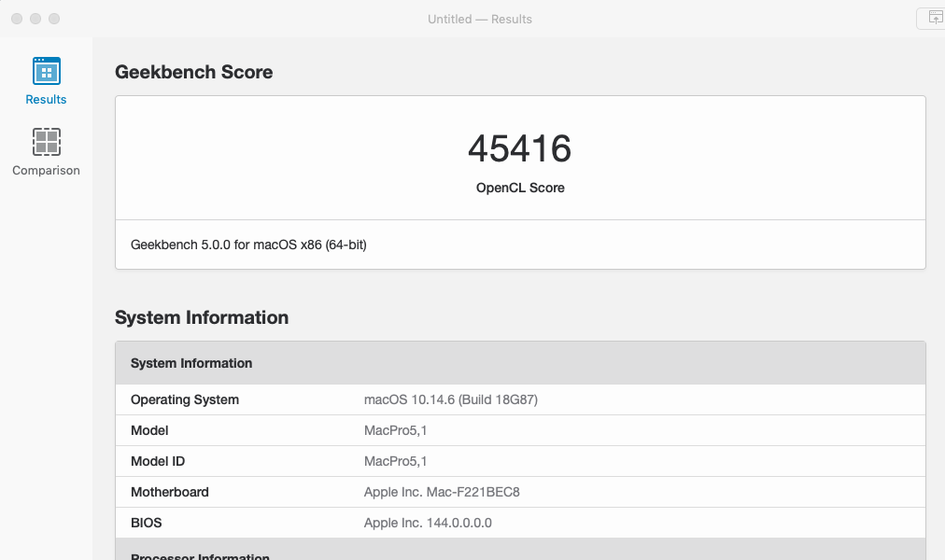The image size is (945, 560).
Task: Click the macOS 10.14.6 (Build 18G87) value
Action: click(x=451, y=399)
